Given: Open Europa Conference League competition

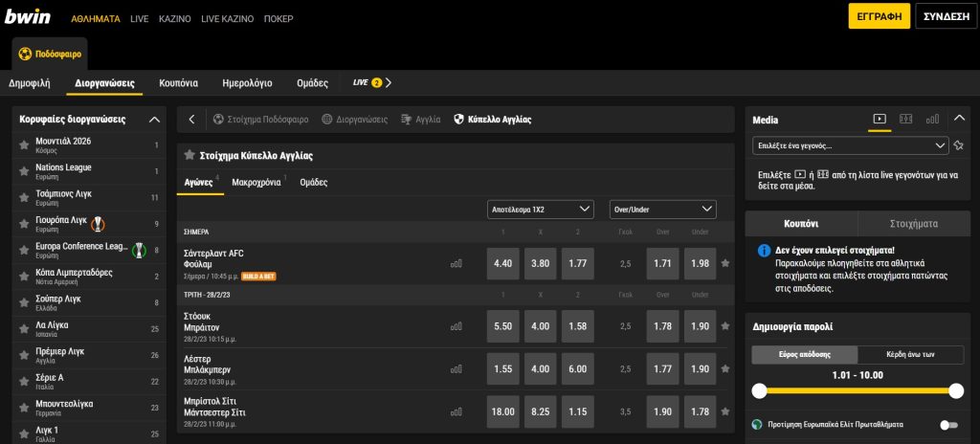Looking at the screenshot, I should pyautogui.click(x=87, y=250).
